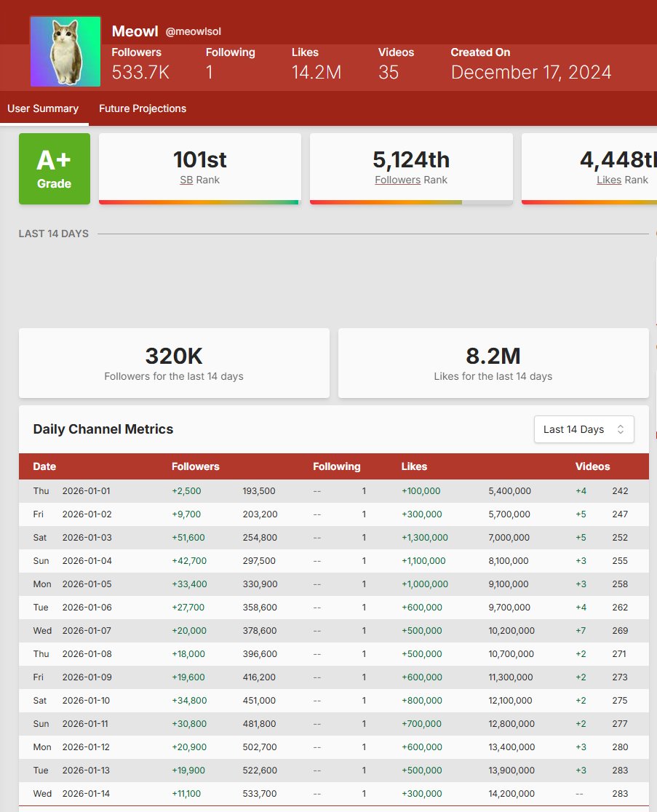This screenshot has height=812, width=657.
Task: Click the 13,400,000 likes total
Action: 511,747
